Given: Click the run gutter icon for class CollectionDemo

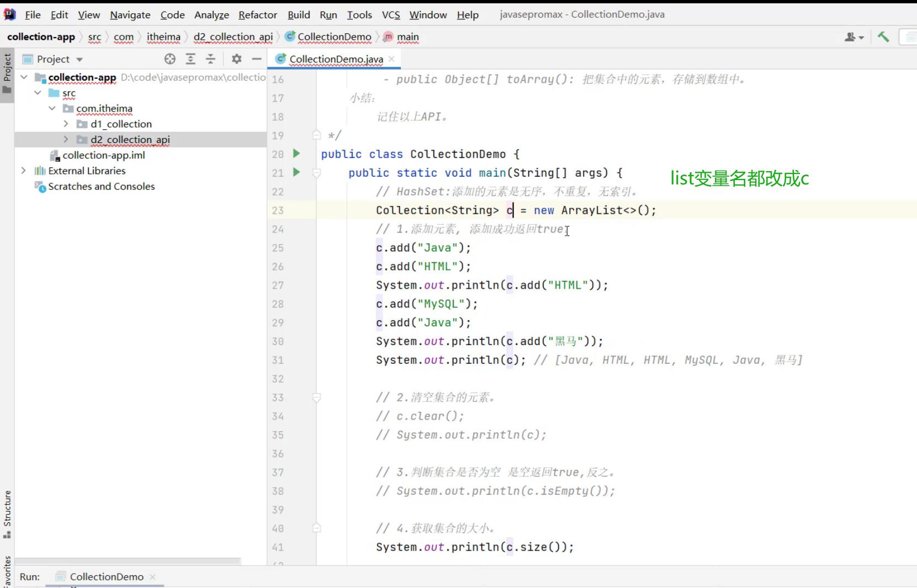Looking at the screenshot, I should pyautogui.click(x=296, y=153).
